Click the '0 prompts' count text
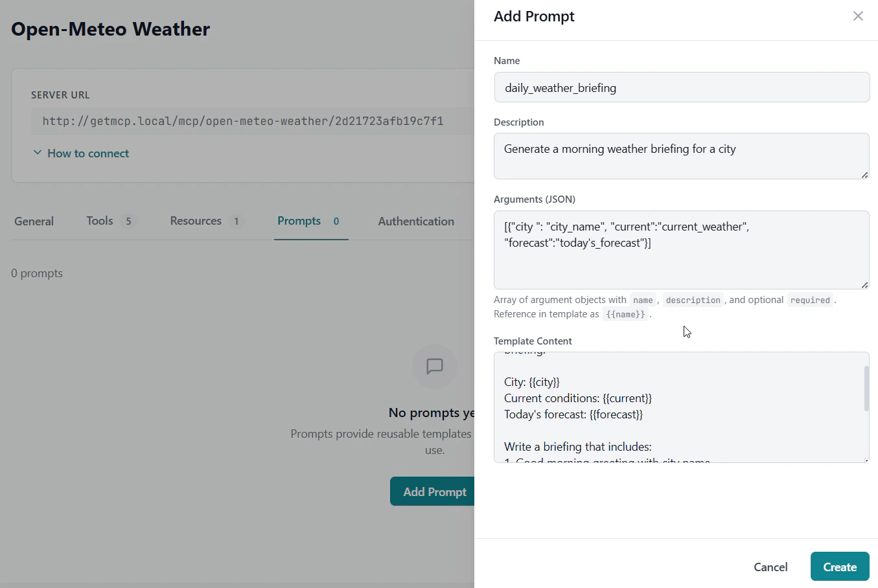Image resolution: width=878 pixels, height=588 pixels. point(37,273)
